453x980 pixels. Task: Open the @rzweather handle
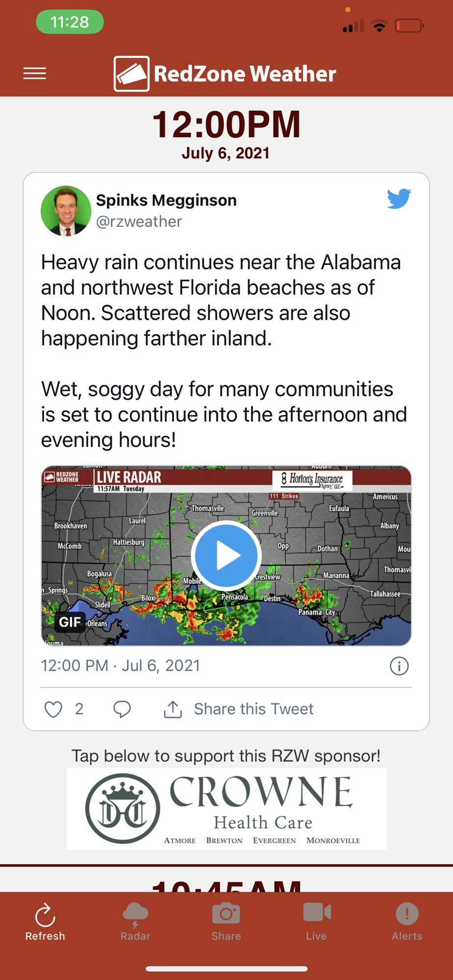139,221
